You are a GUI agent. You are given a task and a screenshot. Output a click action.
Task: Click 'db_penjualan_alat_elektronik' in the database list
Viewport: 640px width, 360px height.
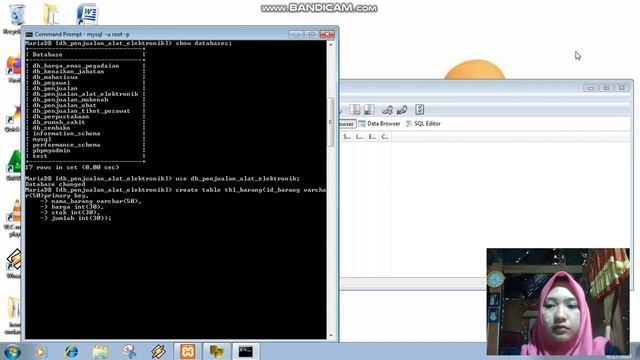coord(85,94)
